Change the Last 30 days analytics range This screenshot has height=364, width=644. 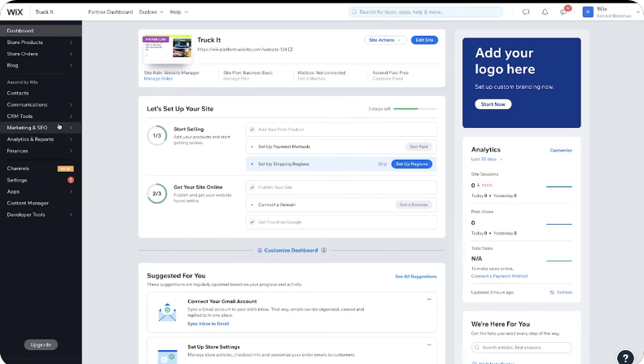pyautogui.click(x=487, y=159)
